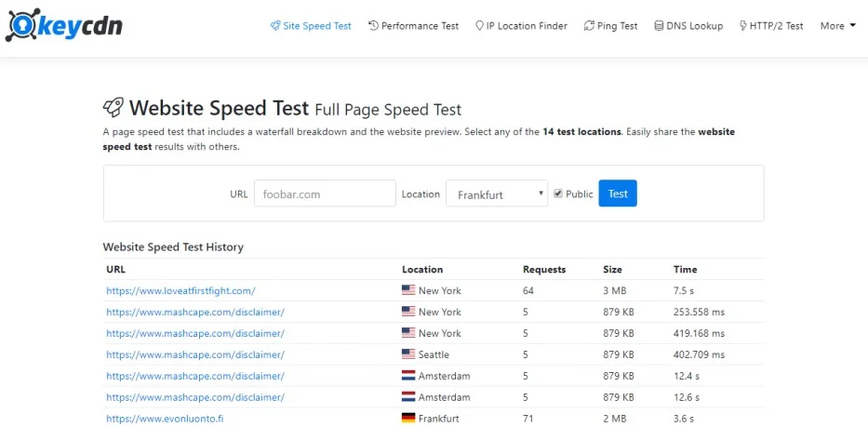Click the US flag in the Seattle row

click(408, 354)
